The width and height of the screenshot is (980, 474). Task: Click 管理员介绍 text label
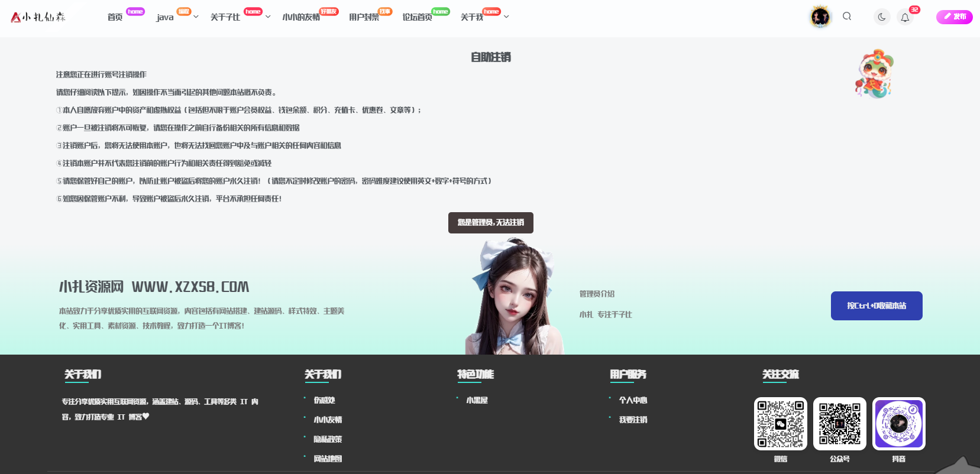click(x=597, y=294)
